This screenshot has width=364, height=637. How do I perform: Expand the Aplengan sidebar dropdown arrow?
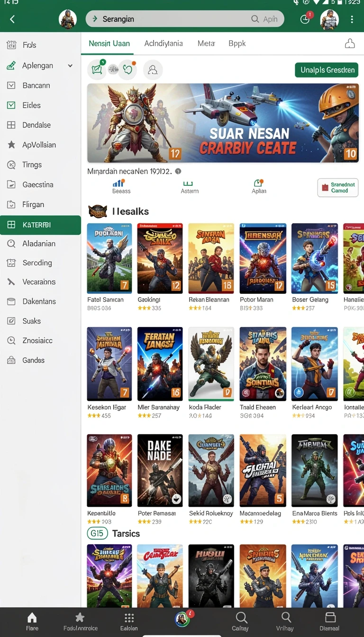pyautogui.click(x=70, y=65)
